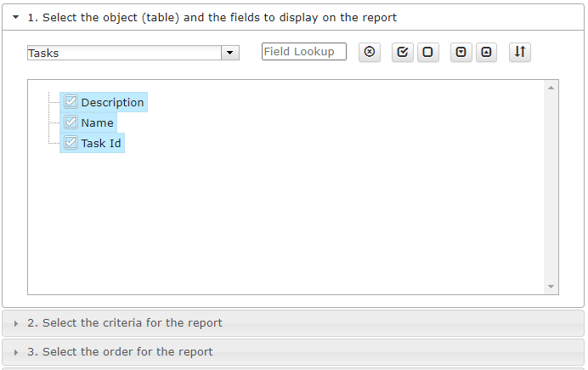Select the Description tree item label
This screenshot has height=370, width=588.
[112, 102]
